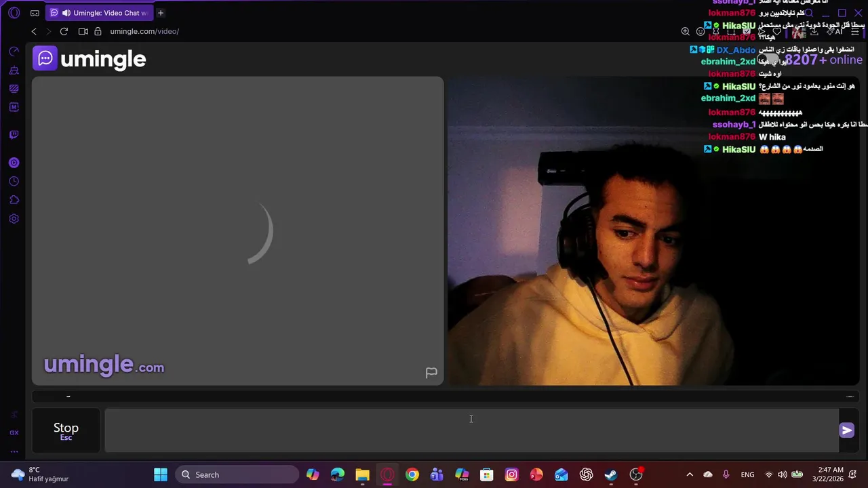Open Microsoft Store from taskbar
The image size is (868, 488).
click(487, 474)
